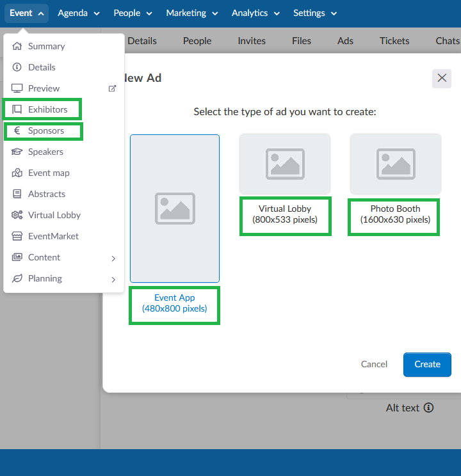Click the Speakers graduation cap icon

click(17, 152)
